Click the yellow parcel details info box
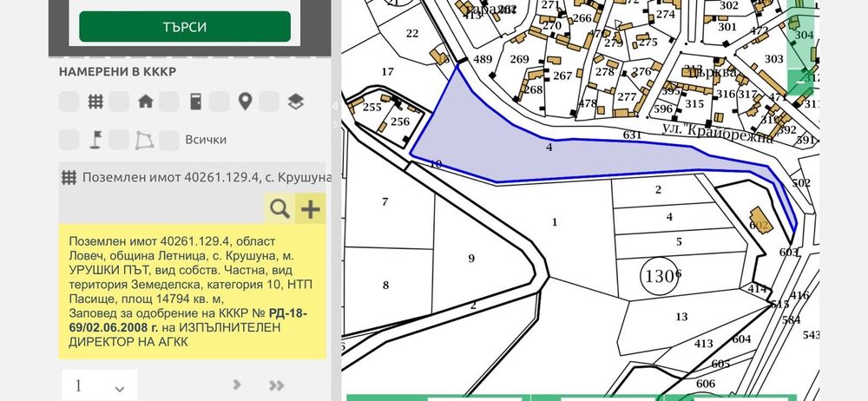 click(x=192, y=292)
